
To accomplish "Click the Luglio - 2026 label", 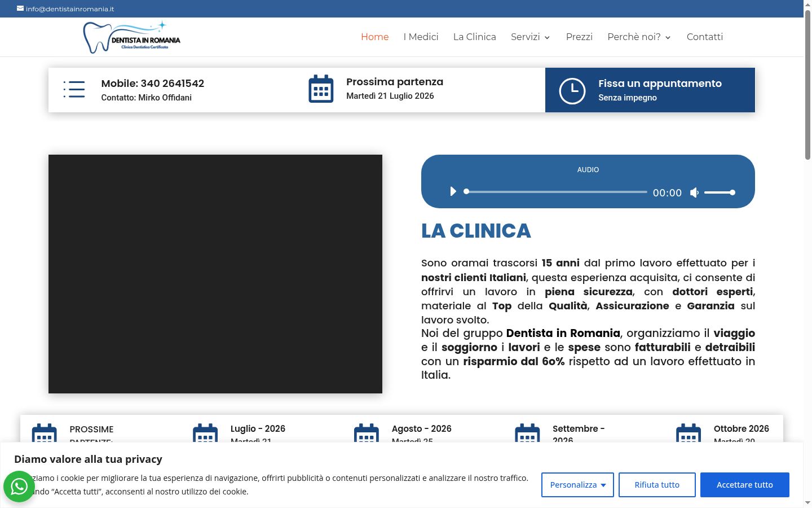I will [258, 429].
